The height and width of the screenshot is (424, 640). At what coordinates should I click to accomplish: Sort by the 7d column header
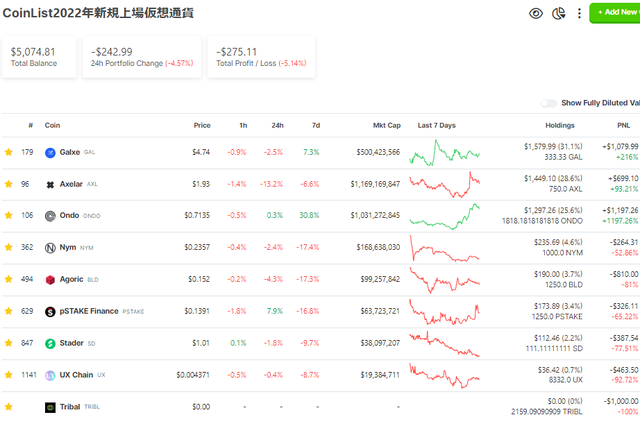(x=316, y=125)
